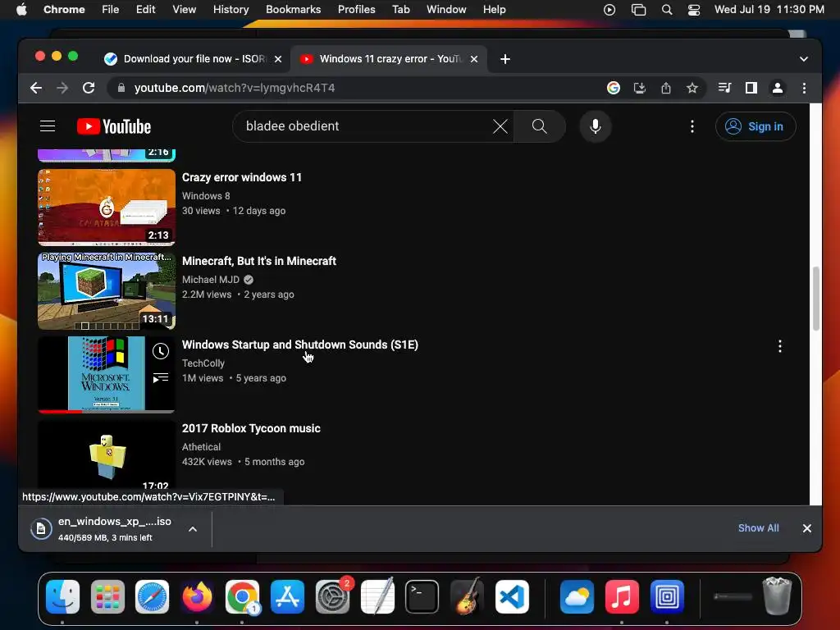Open the File menu
The width and height of the screenshot is (840, 630).
coord(111,10)
